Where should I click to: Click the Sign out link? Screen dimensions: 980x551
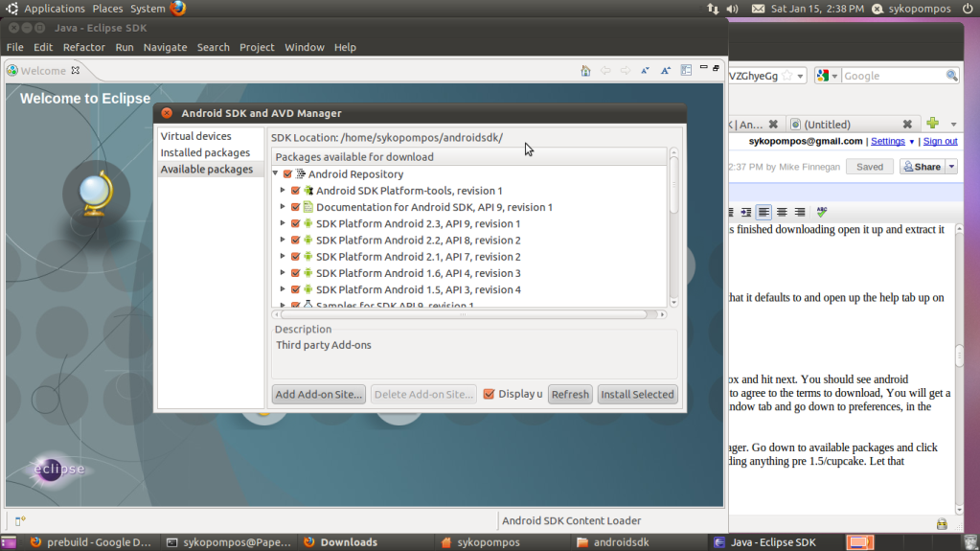pyautogui.click(x=940, y=142)
